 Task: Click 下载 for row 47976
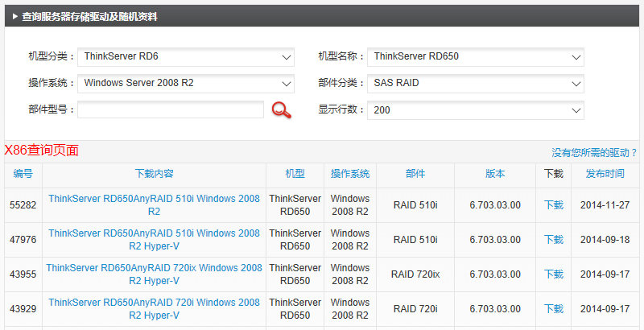[553, 239]
